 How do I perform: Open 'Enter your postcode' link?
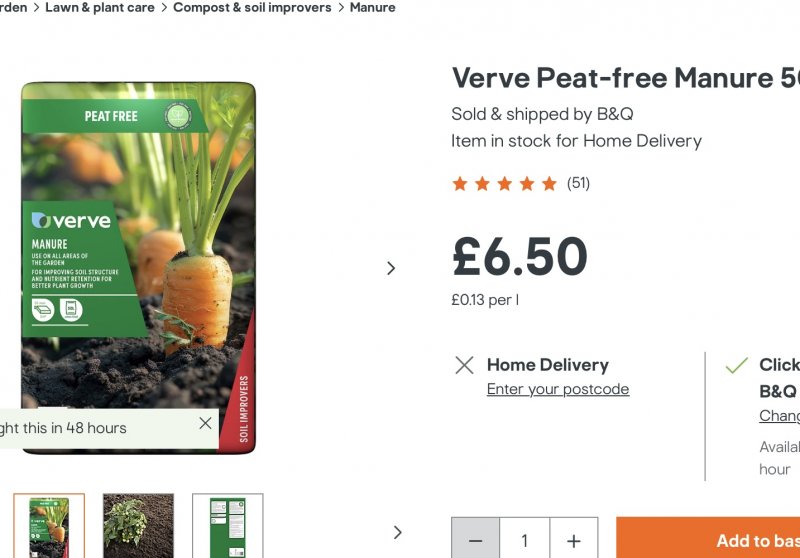click(558, 389)
